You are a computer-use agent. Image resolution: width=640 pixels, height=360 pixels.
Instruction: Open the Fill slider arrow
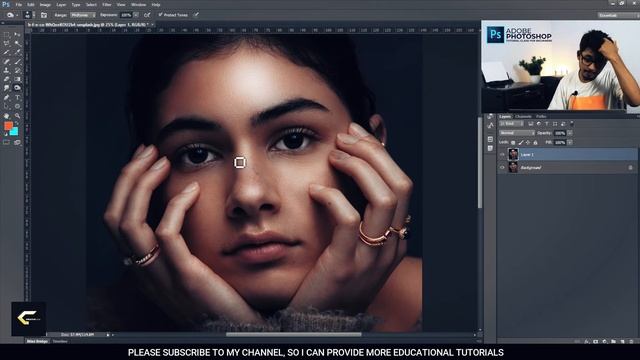coord(570,142)
